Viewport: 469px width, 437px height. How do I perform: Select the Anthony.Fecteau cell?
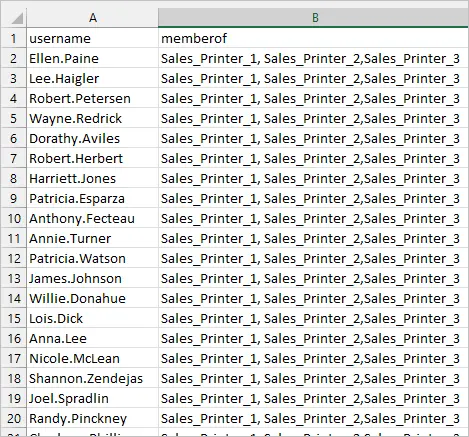pos(93,218)
